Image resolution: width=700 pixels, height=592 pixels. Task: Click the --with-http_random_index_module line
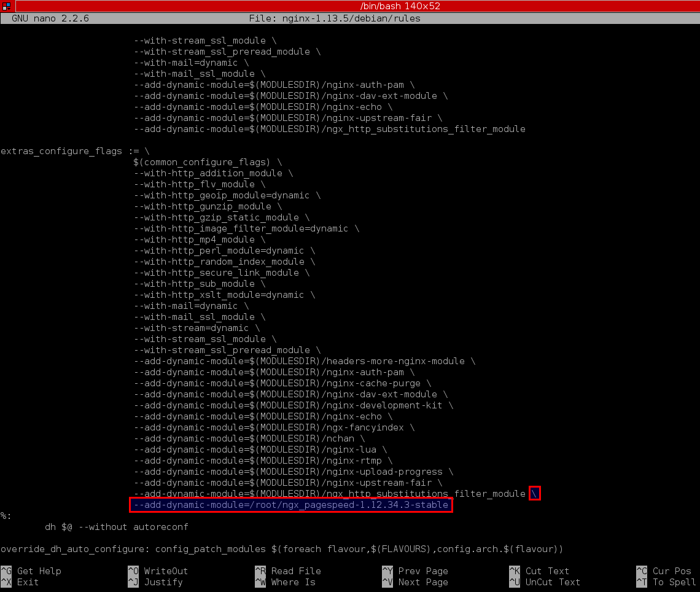(225, 262)
